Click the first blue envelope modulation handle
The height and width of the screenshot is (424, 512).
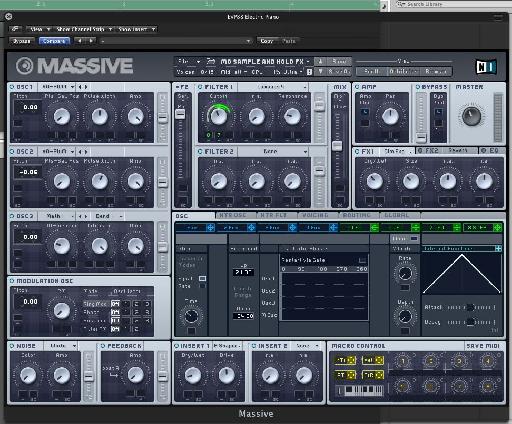(210, 228)
